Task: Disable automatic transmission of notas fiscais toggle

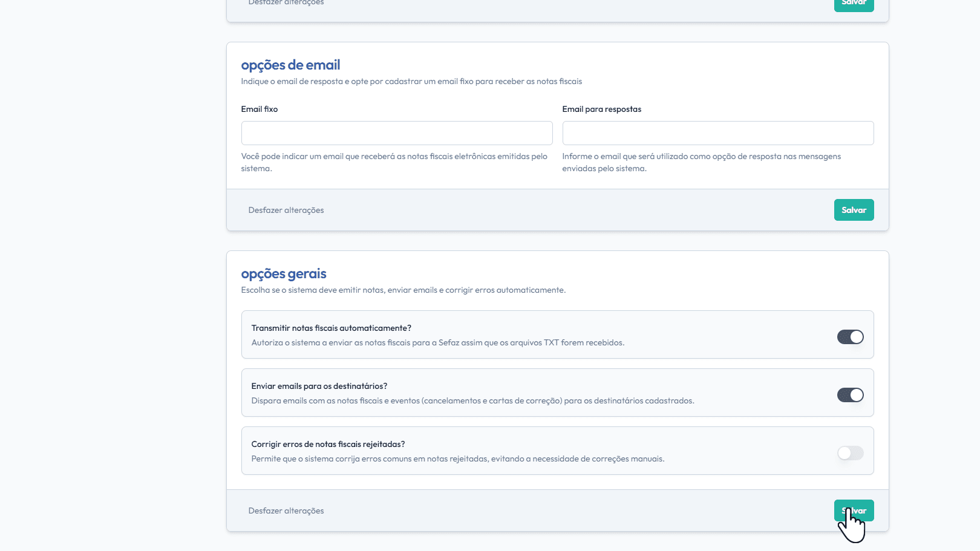Action: [x=850, y=337]
